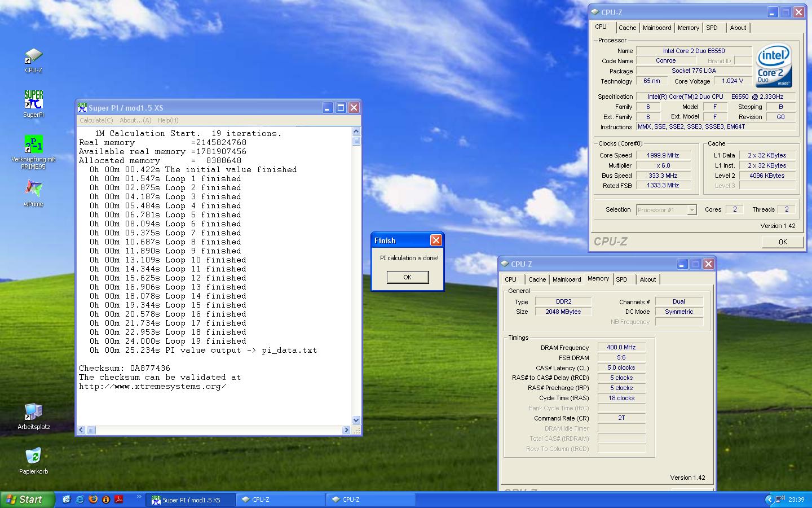Select SPD tab in lower CPU-Z window
812x508 pixels.
point(622,279)
